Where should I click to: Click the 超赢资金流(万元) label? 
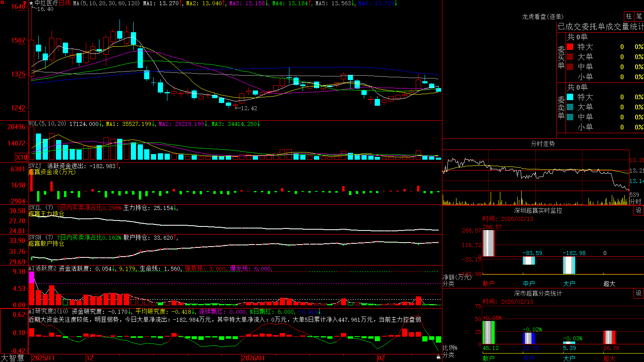click(x=52, y=172)
